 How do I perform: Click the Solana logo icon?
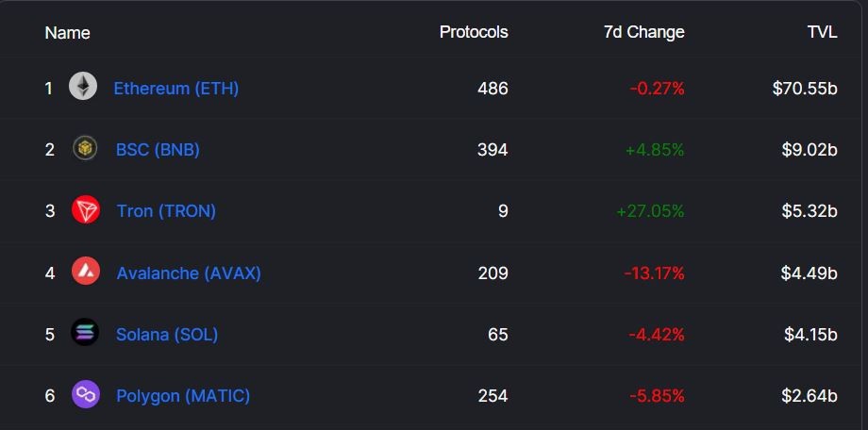tap(85, 333)
